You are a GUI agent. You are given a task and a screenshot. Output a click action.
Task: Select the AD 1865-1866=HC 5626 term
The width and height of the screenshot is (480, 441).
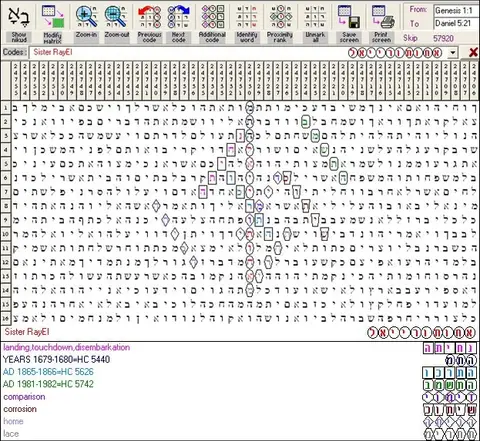(x=48, y=372)
